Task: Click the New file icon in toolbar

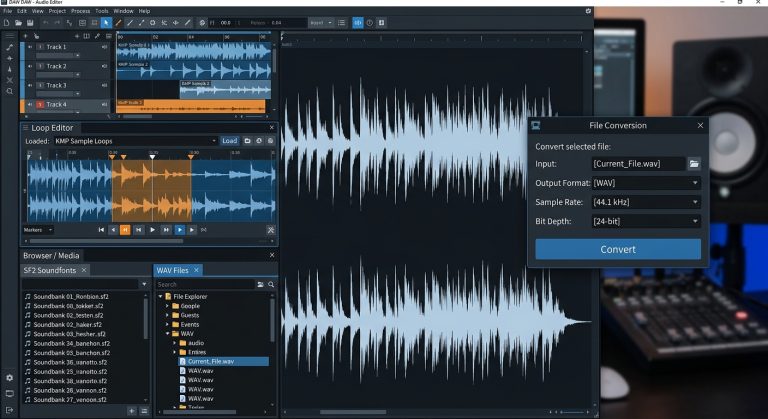Action: (x=6, y=23)
